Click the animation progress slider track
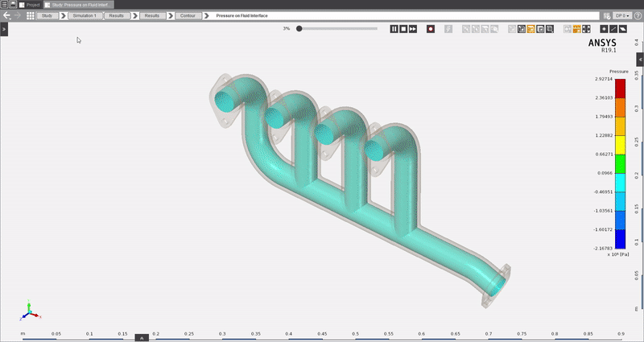 tap(338, 29)
